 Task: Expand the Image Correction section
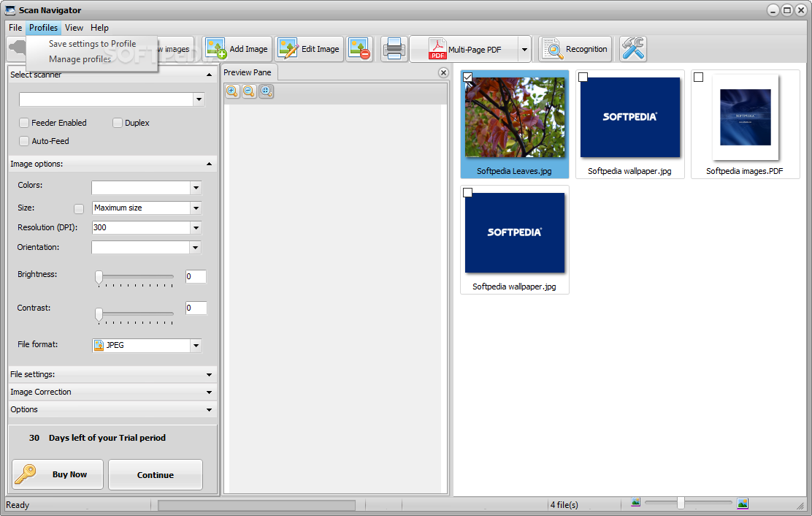(x=210, y=392)
